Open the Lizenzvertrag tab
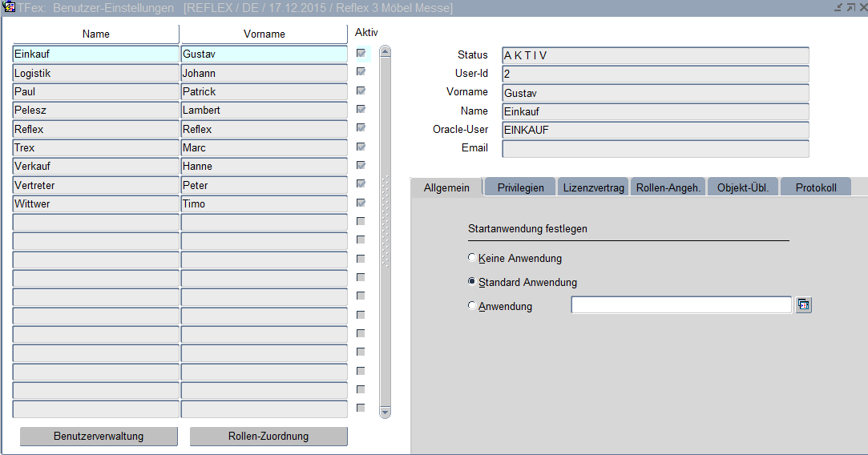Image resolution: width=868 pixels, height=455 pixels. pos(593,187)
